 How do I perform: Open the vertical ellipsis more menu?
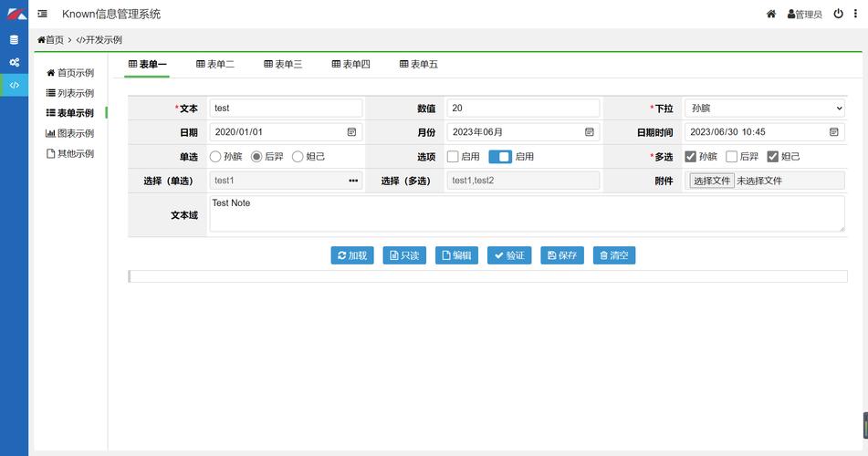point(855,14)
